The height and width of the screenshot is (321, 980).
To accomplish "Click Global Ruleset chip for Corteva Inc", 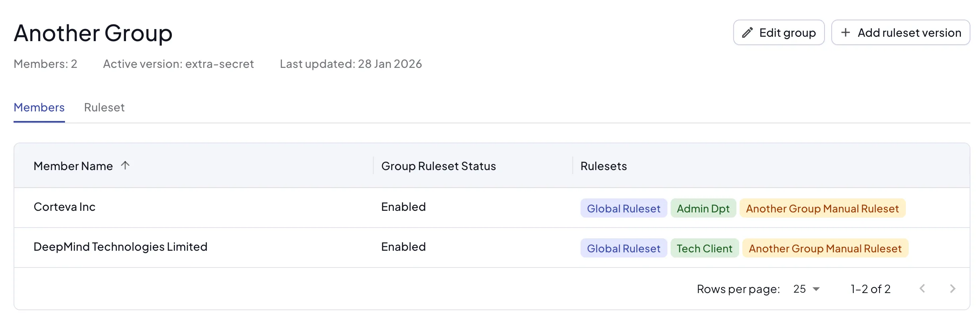I will click(x=624, y=208).
